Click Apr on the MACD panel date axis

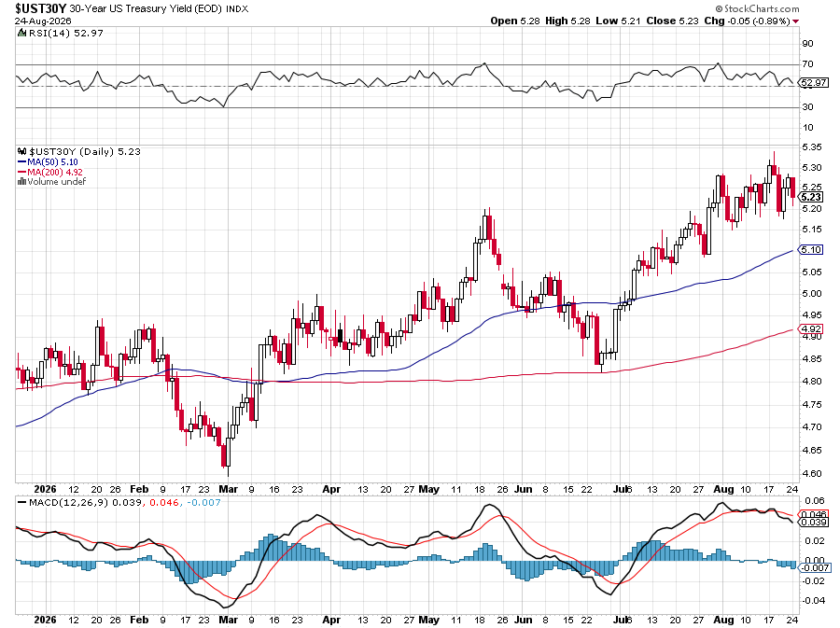331,620
